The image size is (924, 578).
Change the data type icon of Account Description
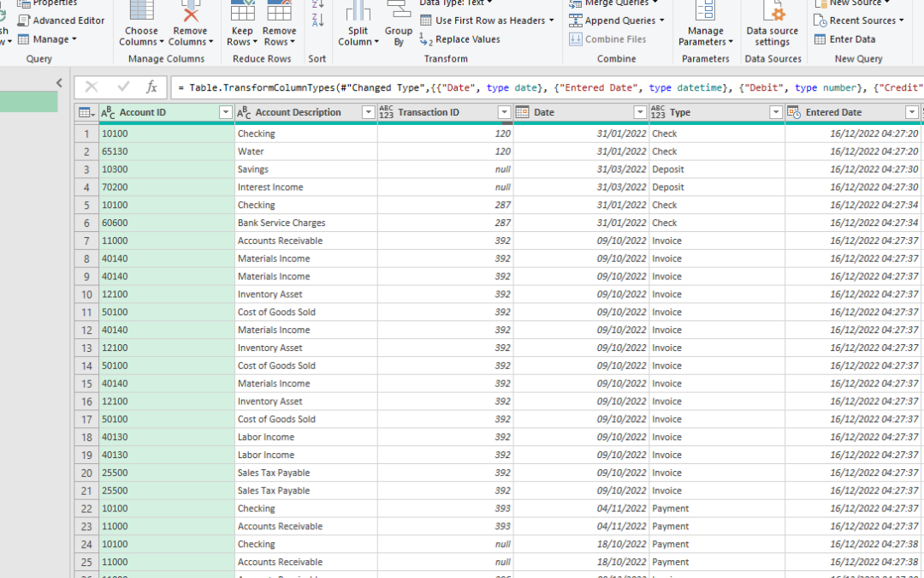[x=244, y=112]
